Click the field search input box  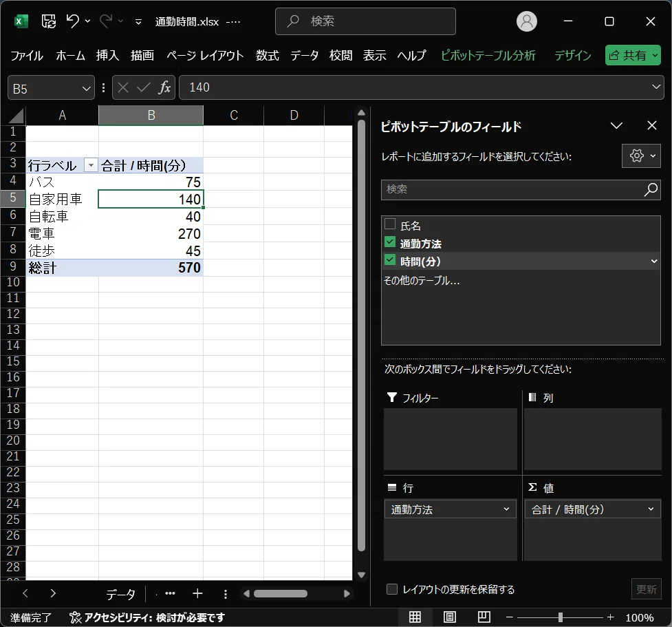point(511,189)
